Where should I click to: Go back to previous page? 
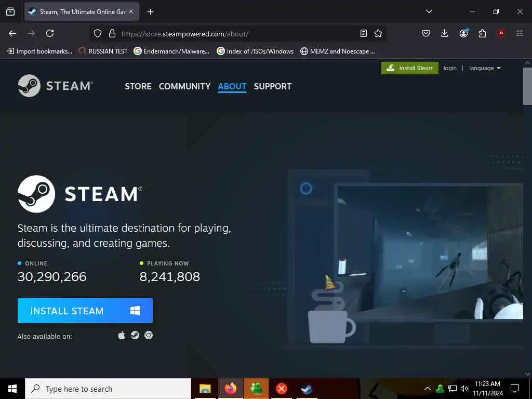[12, 33]
